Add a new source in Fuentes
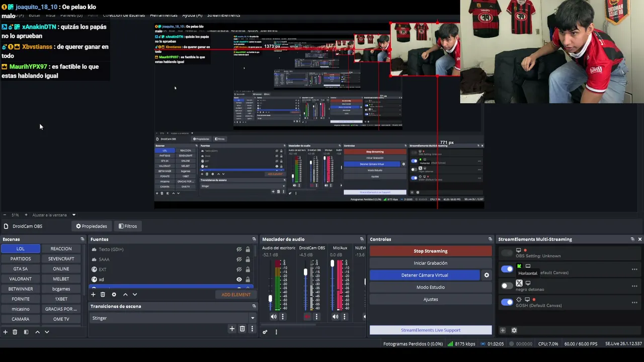 coord(93,295)
